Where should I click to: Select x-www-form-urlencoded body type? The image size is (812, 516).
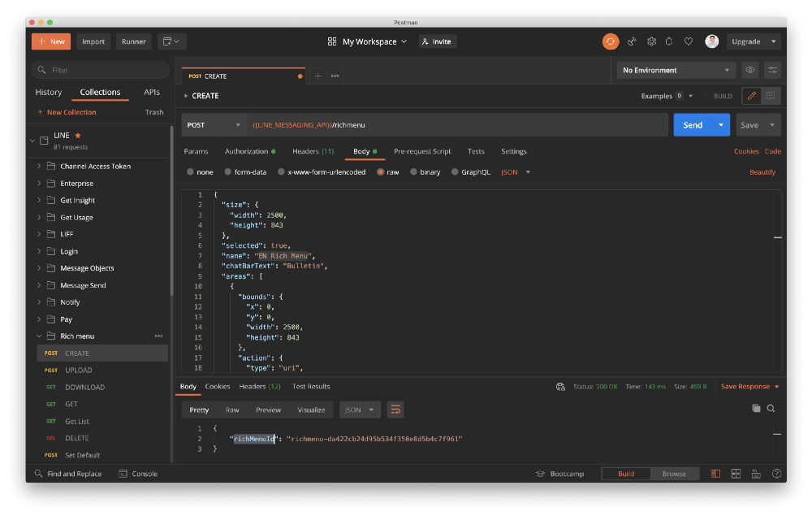tap(281, 172)
